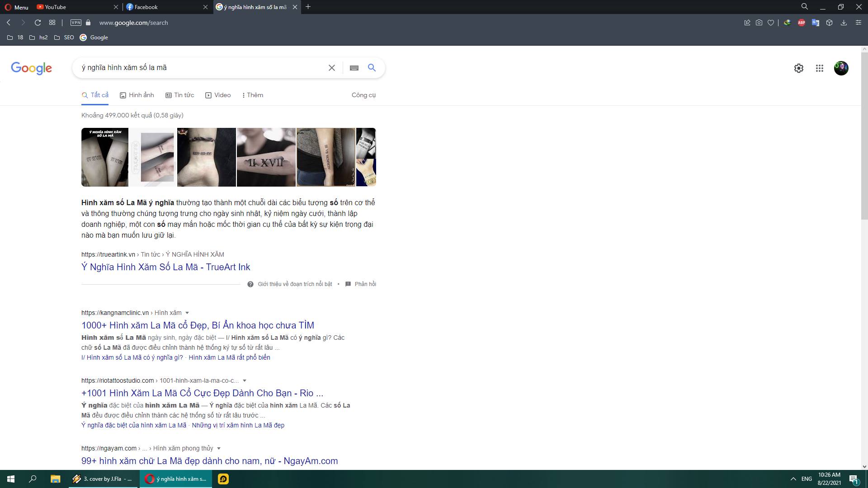Expand kangnamclinic.vn result options arrow
Image resolution: width=868 pixels, height=488 pixels.
187,313
